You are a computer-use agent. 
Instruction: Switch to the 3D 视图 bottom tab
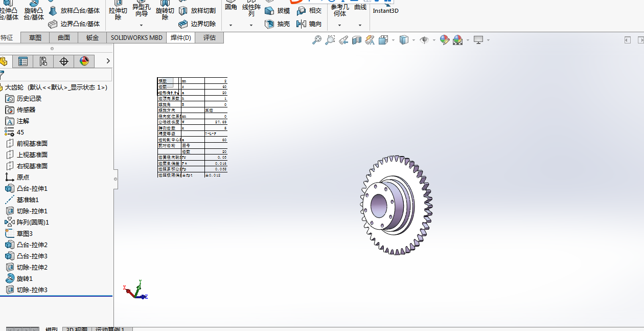pos(77,329)
